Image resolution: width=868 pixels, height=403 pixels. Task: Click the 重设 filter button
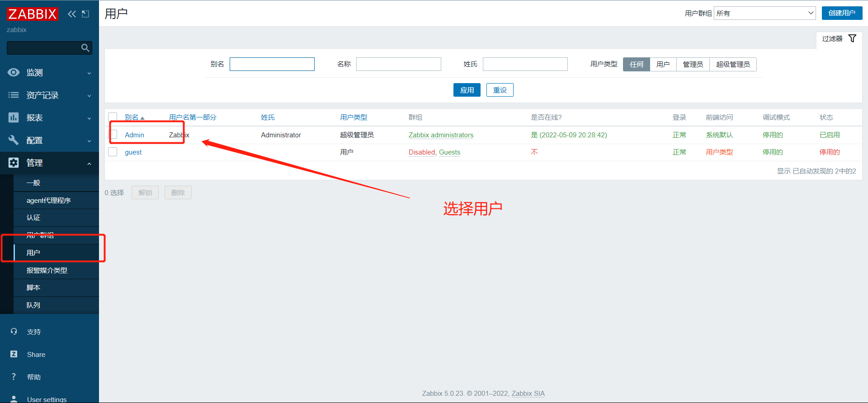(500, 90)
